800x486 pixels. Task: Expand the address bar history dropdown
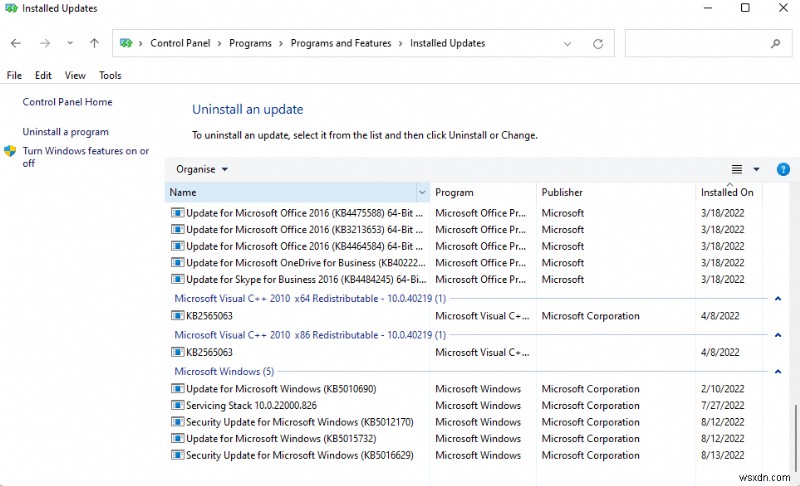tap(567, 44)
